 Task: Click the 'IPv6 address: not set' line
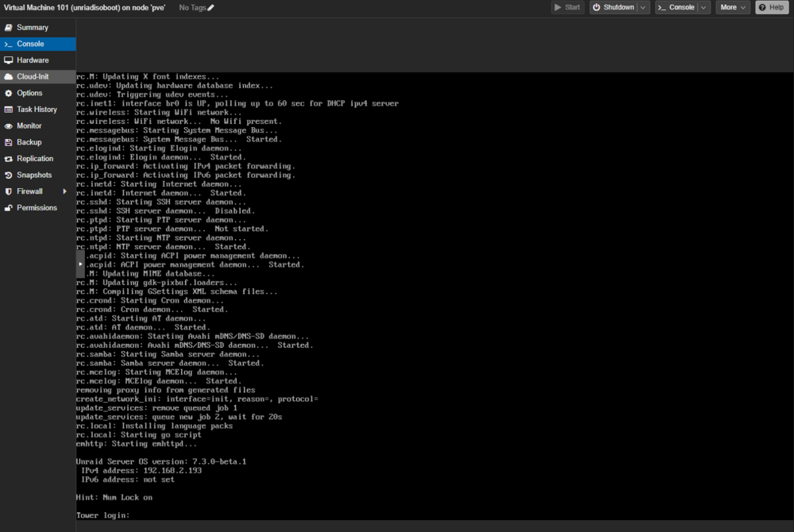[x=128, y=480]
